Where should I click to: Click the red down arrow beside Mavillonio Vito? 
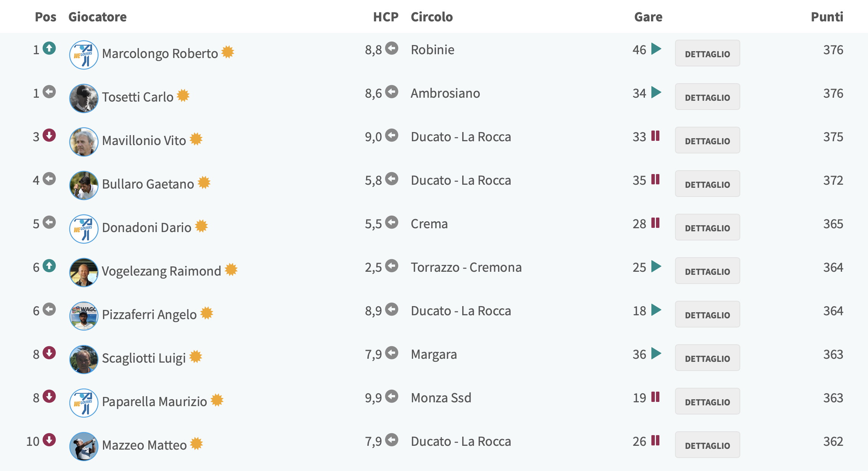click(x=49, y=135)
